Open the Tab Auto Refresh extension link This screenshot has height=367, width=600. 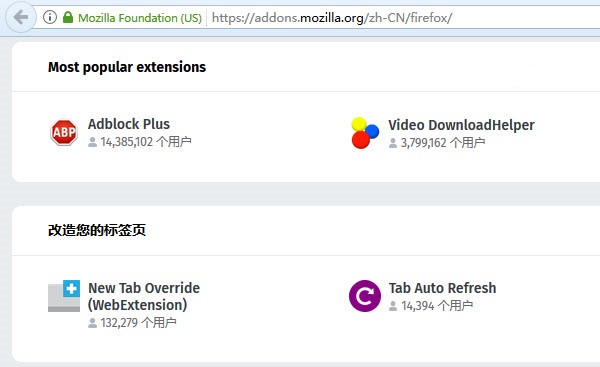click(443, 288)
